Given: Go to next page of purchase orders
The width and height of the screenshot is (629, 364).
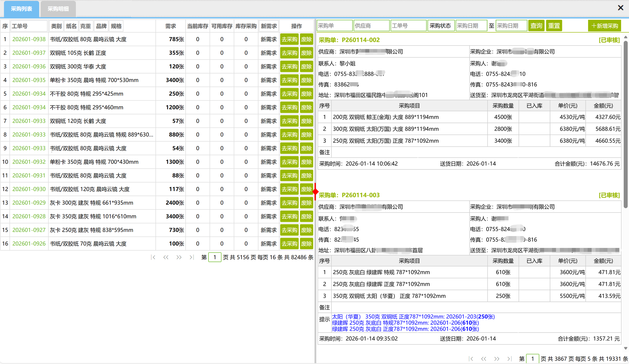Looking at the screenshot, I should pos(497,359).
